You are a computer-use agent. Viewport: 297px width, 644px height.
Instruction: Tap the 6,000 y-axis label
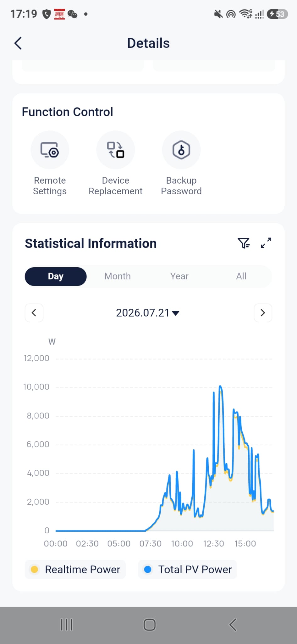coord(38,444)
